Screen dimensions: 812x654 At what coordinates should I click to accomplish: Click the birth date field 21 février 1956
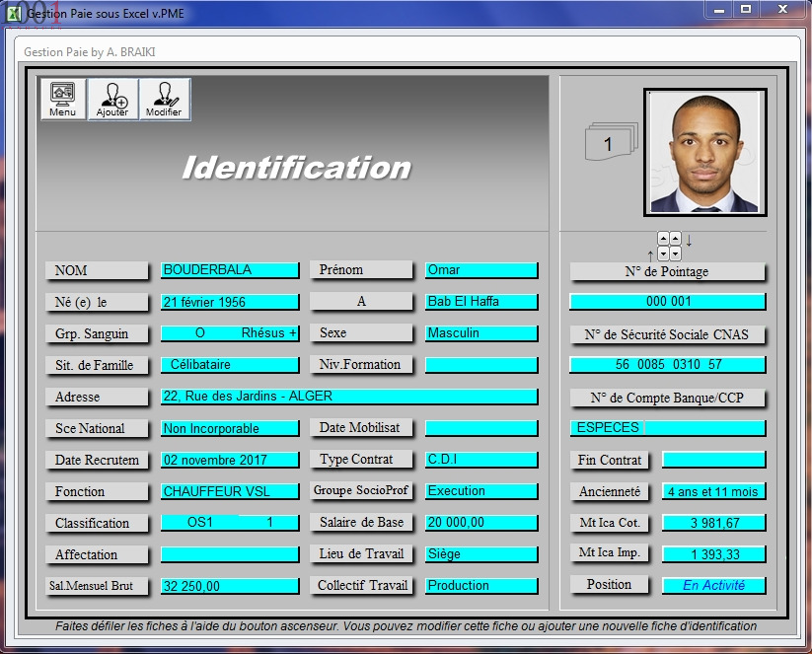pos(230,302)
